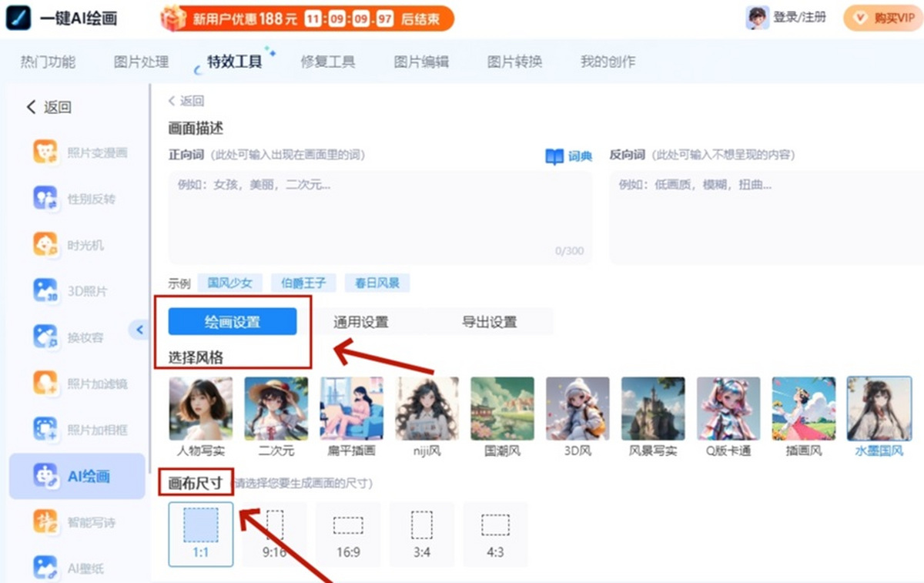924x583 pixels.
Task: Open the 智能写诗 feature
Action: [77, 522]
